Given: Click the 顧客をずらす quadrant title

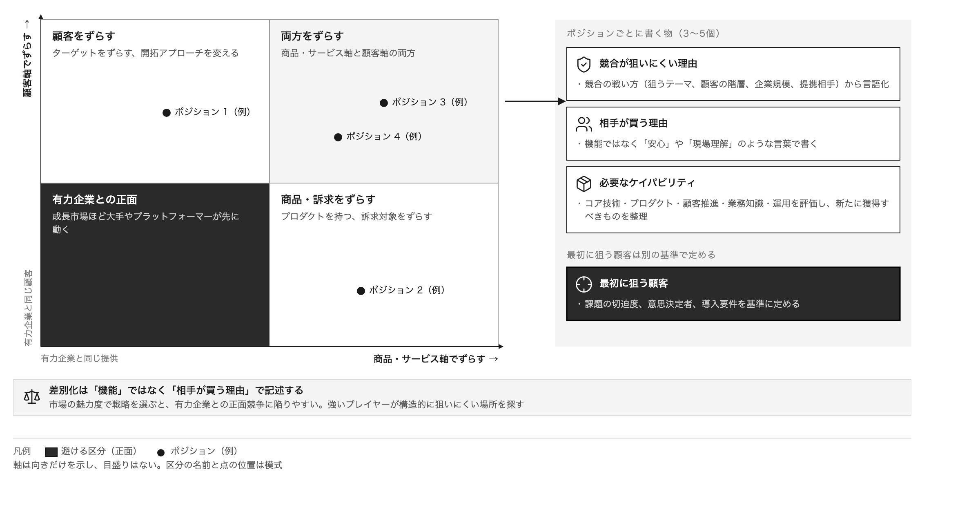Looking at the screenshot, I should click(x=84, y=36).
